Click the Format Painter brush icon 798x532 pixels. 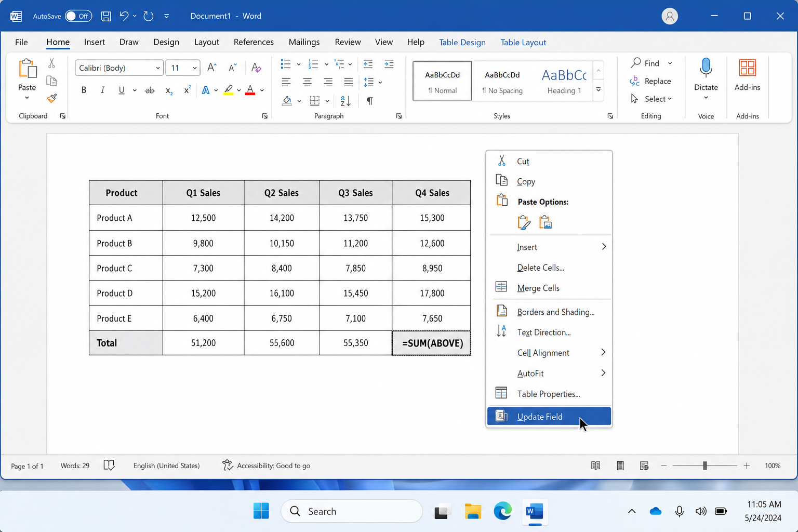coord(51,98)
